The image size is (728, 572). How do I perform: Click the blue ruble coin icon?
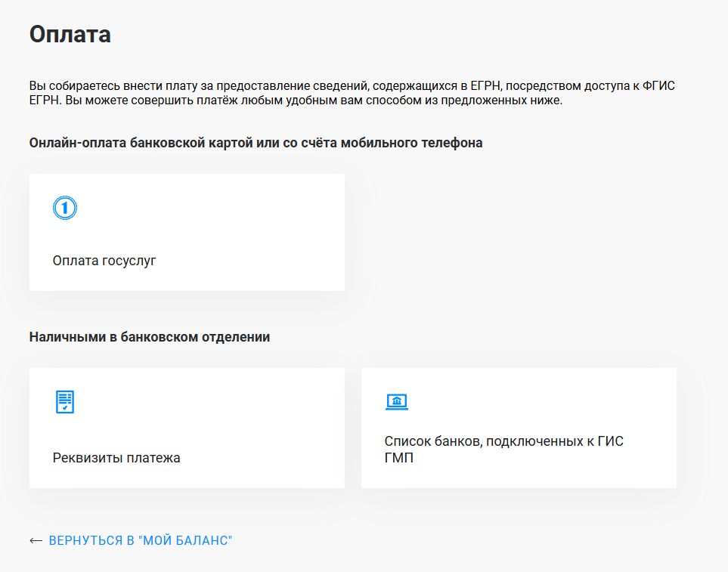64,208
